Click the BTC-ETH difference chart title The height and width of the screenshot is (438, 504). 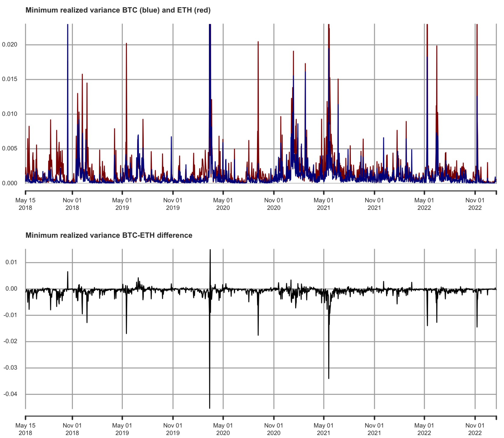coord(109,235)
